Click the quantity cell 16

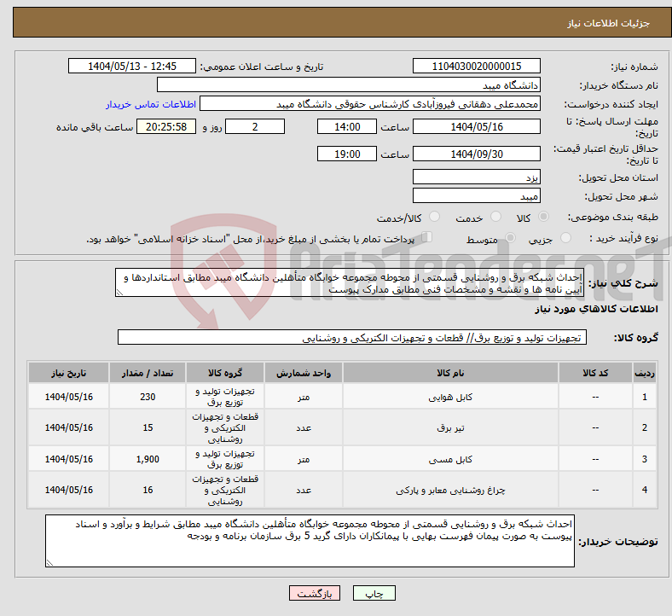148,490
